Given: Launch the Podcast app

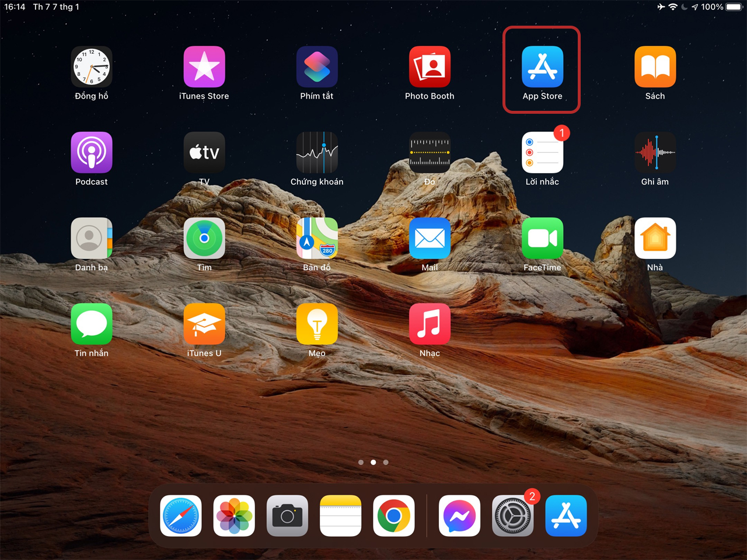Looking at the screenshot, I should (x=92, y=152).
